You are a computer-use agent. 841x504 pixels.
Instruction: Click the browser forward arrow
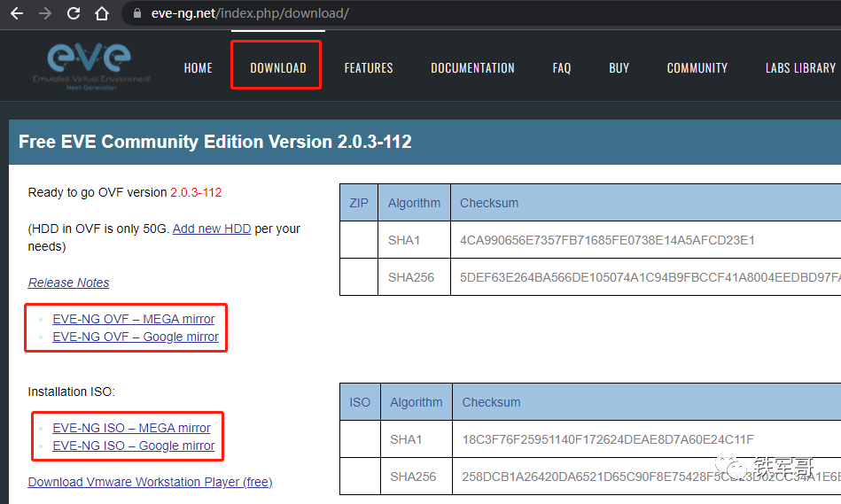coord(45,13)
